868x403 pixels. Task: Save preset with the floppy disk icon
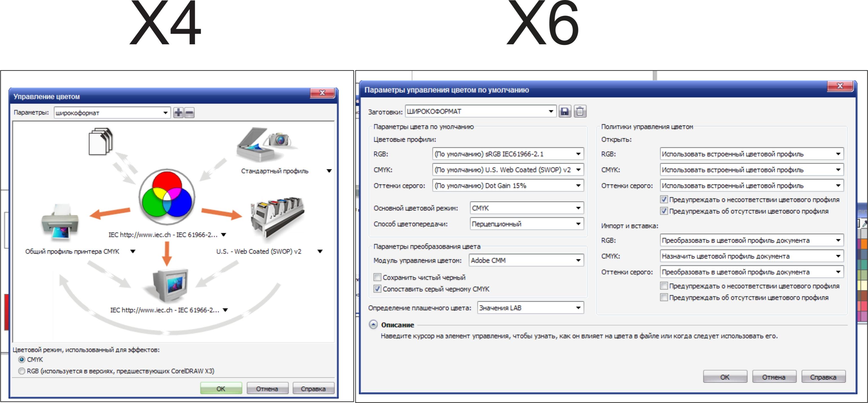(x=565, y=111)
